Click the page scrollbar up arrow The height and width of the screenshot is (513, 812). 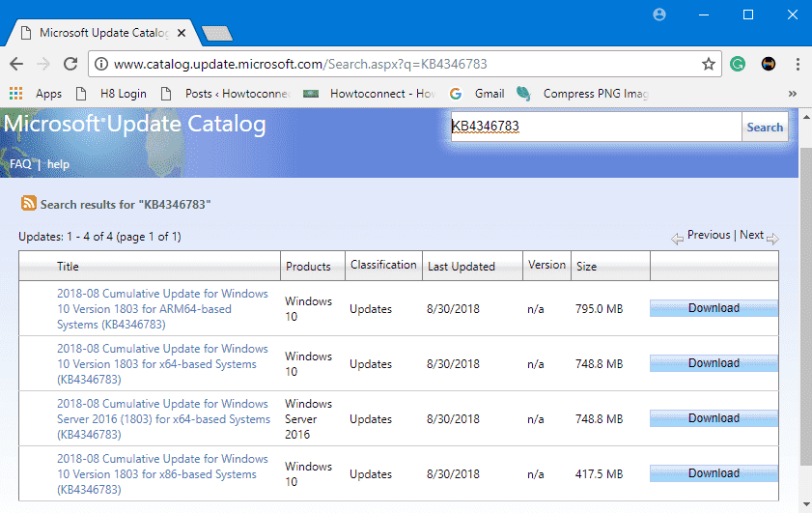click(x=806, y=117)
